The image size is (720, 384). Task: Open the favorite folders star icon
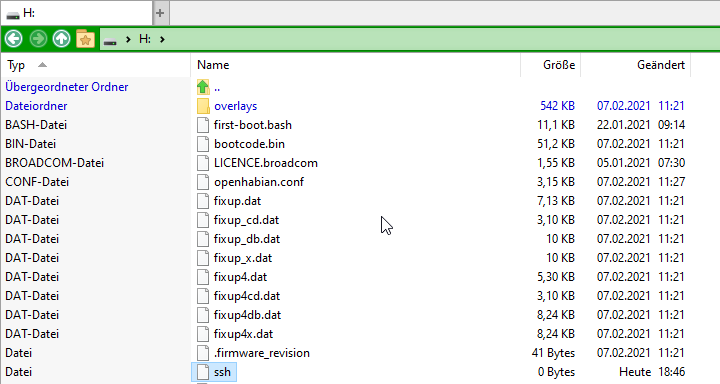pyautogui.click(x=85, y=39)
